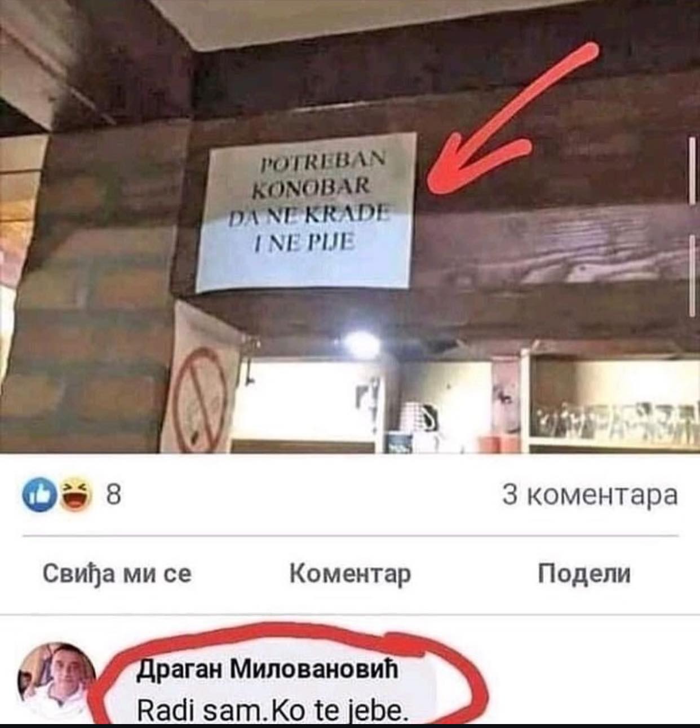Click the red arrow drawn on photo
This screenshot has width=700, height=728.
pos(510,121)
